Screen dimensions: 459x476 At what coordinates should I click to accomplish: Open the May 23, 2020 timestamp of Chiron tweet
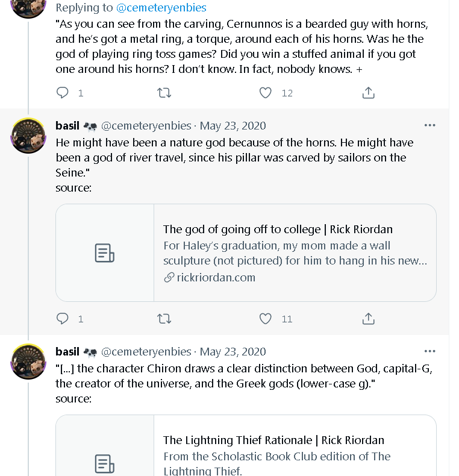(233, 352)
